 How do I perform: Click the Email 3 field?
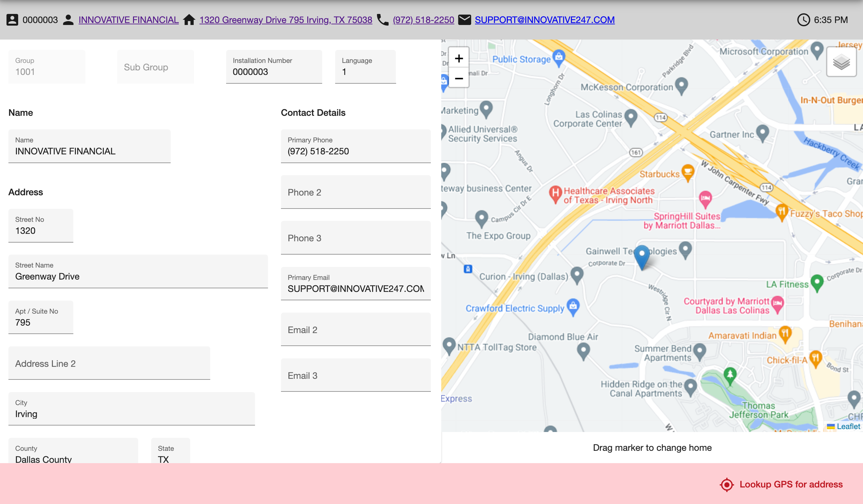[x=356, y=375]
